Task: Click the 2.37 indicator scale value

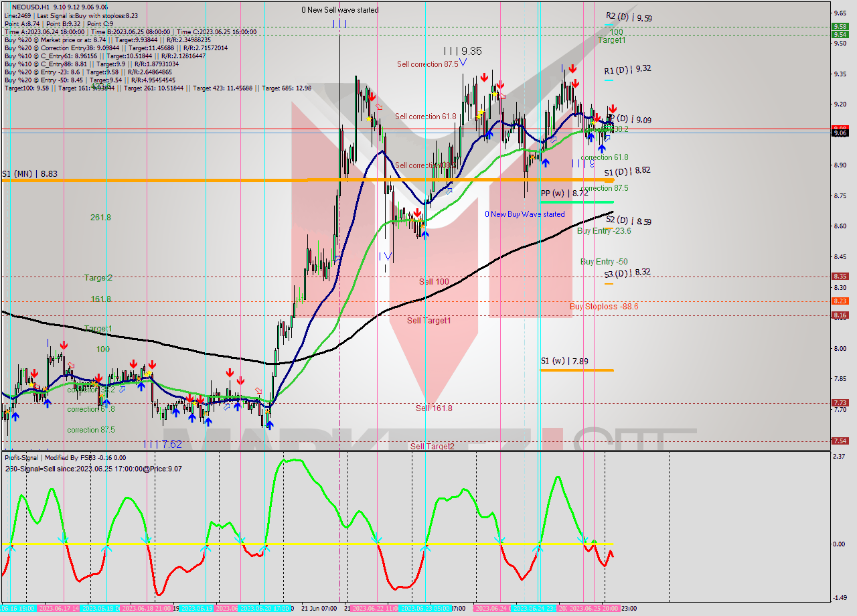Action: (x=840, y=457)
